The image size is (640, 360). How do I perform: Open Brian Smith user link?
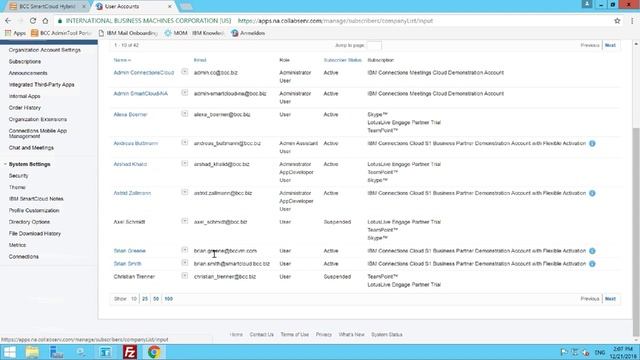click(127, 264)
